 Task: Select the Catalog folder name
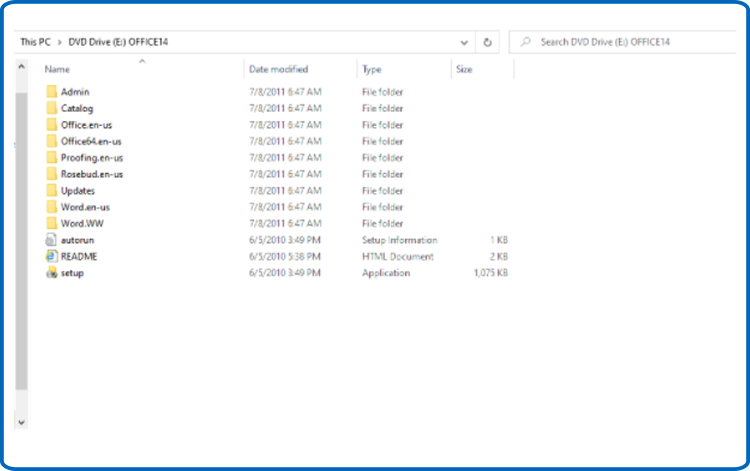pyautogui.click(x=77, y=109)
